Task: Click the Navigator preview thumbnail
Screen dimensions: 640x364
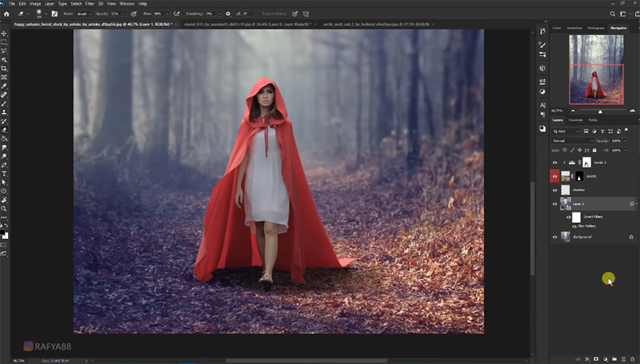Action: [x=597, y=70]
